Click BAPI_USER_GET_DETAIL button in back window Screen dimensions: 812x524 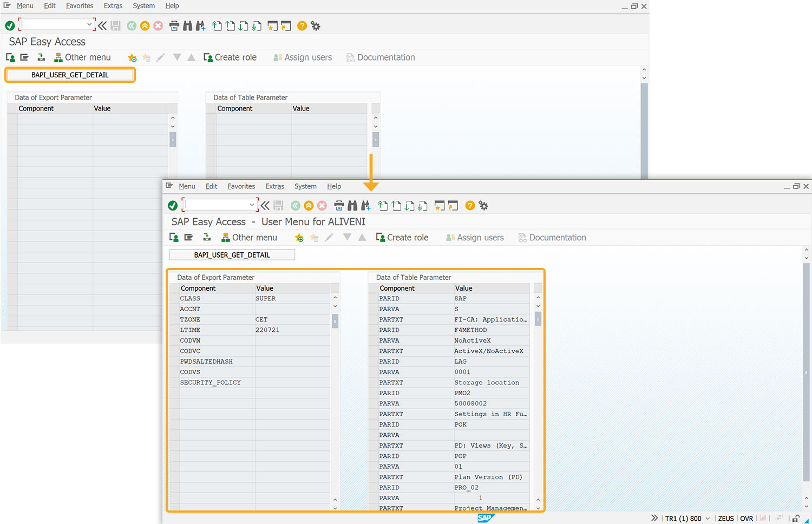tap(70, 75)
